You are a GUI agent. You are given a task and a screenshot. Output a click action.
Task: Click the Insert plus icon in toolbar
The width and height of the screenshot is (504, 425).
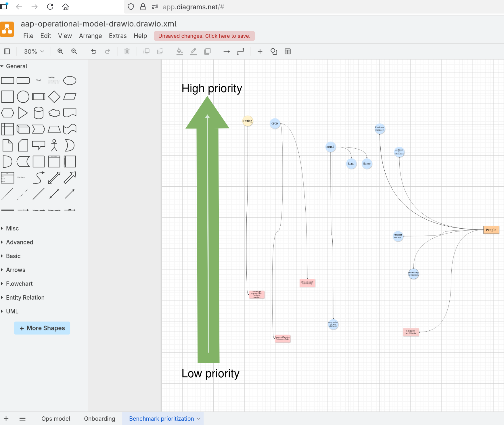[260, 51]
